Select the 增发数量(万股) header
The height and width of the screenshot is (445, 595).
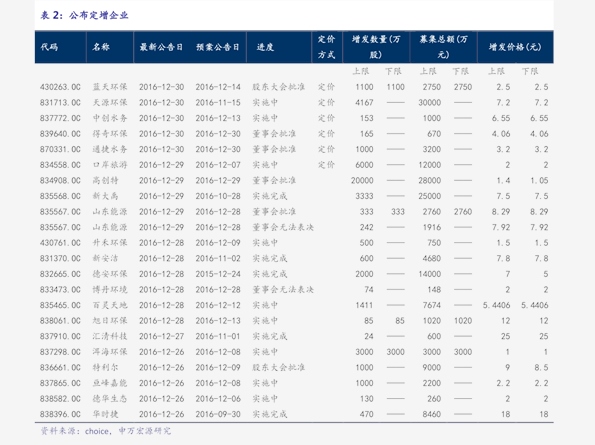coord(376,47)
